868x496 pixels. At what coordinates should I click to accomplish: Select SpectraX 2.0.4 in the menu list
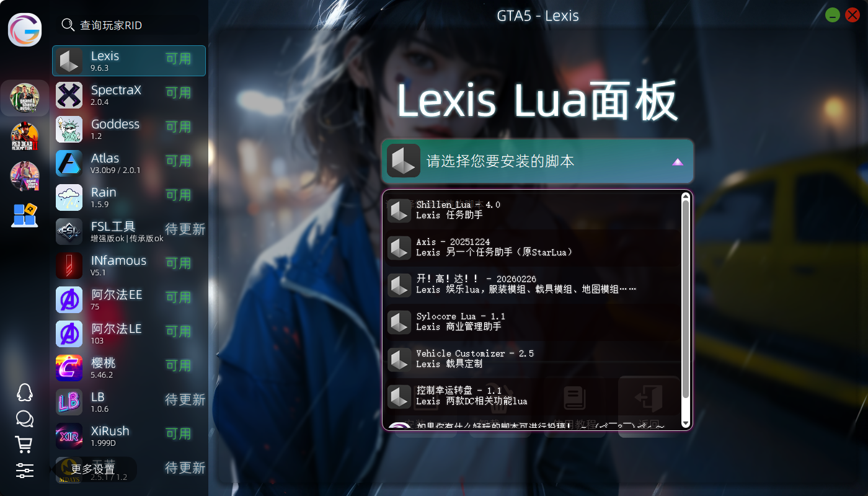click(129, 95)
